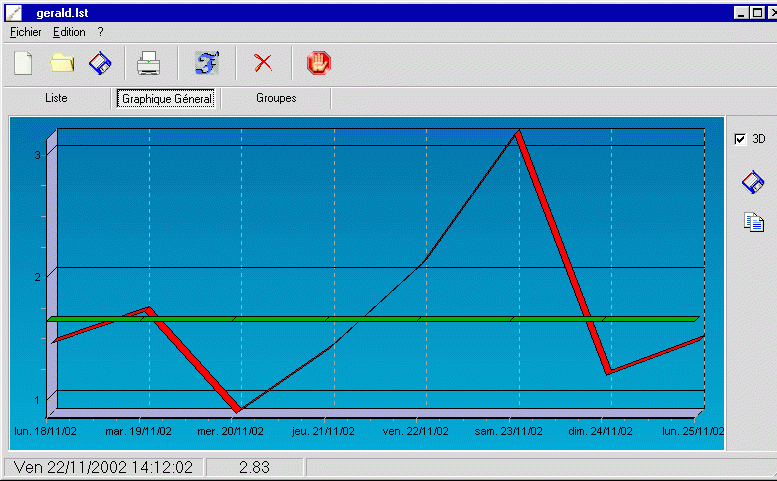Print using the printer icon
Screen dimensions: 777x481
click(148, 63)
